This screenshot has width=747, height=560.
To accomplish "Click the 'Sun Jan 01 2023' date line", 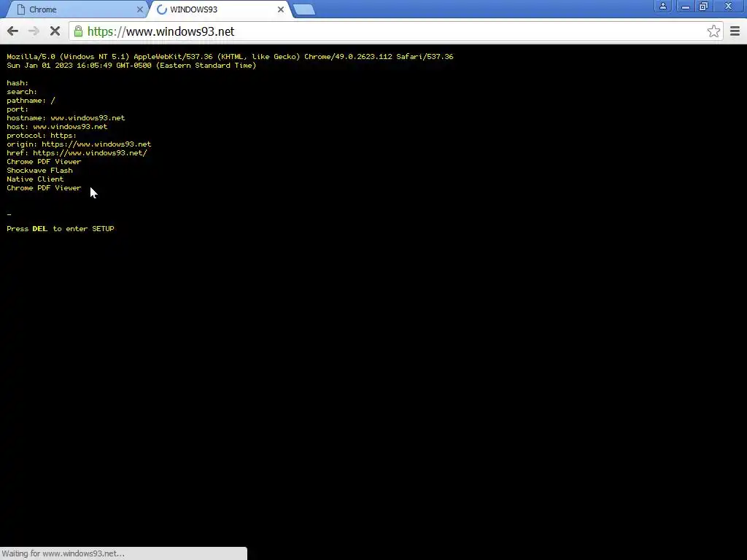I will point(131,65).
